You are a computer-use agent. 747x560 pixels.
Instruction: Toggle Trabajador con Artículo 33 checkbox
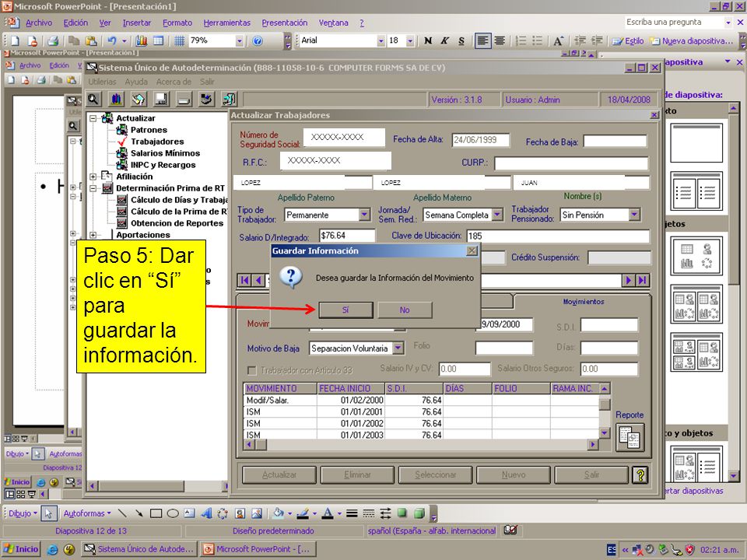click(x=251, y=370)
